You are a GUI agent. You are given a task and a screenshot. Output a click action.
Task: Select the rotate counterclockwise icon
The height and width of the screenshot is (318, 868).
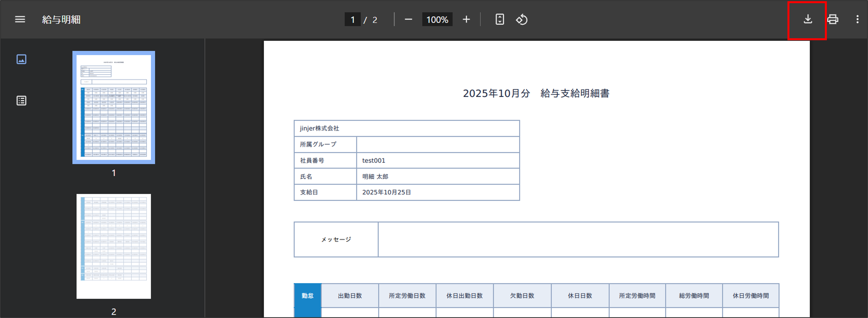tap(521, 19)
